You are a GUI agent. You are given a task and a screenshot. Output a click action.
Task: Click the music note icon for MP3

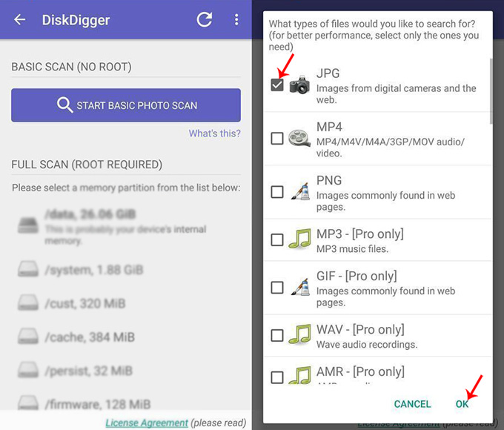coord(300,239)
